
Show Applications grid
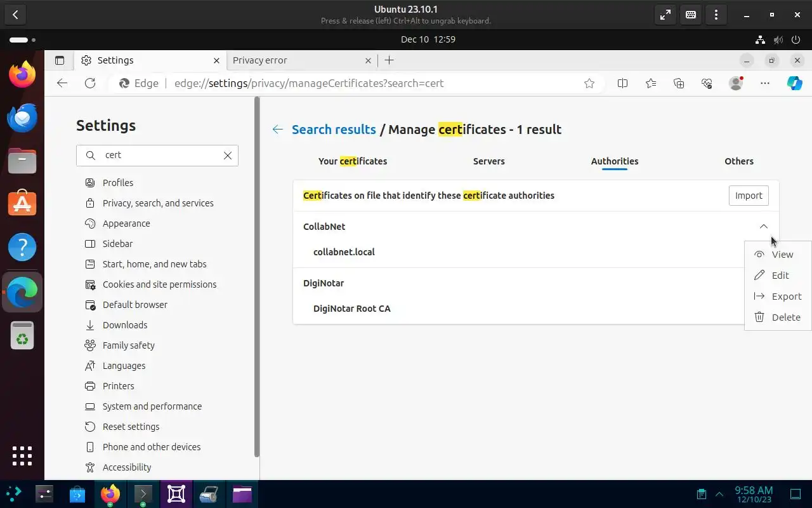22,455
